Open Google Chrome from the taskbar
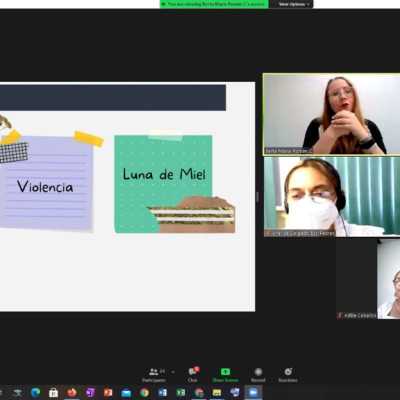The height and width of the screenshot is (400, 400). pos(144,393)
